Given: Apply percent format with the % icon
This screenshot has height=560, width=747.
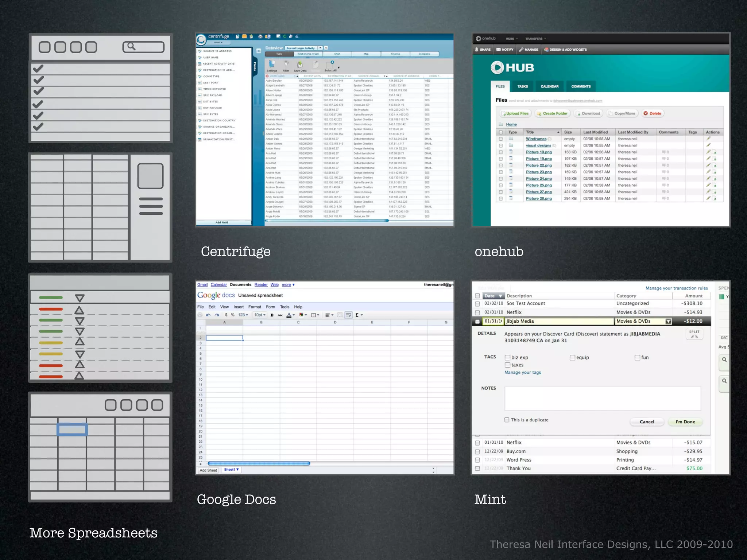Looking at the screenshot, I should point(233,315).
